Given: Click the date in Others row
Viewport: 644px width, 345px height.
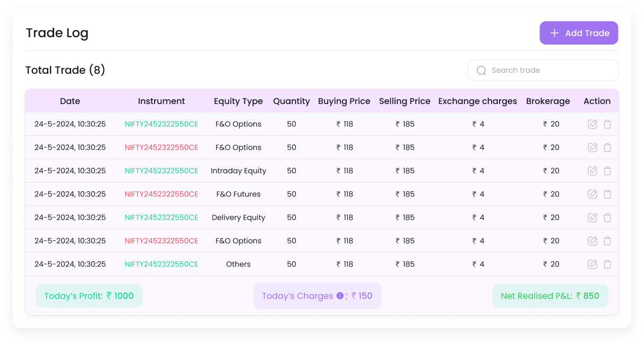Looking at the screenshot, I should coord(70,264).
